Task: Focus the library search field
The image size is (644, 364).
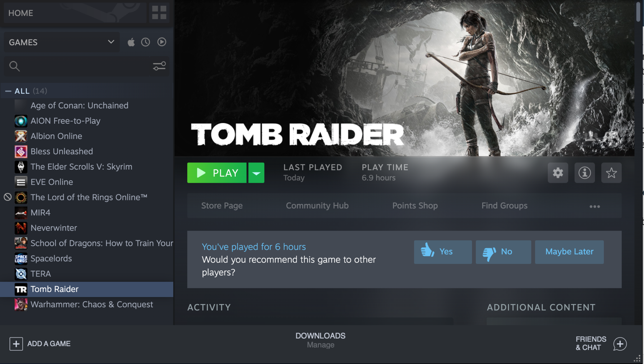Action: pos(87,66)
